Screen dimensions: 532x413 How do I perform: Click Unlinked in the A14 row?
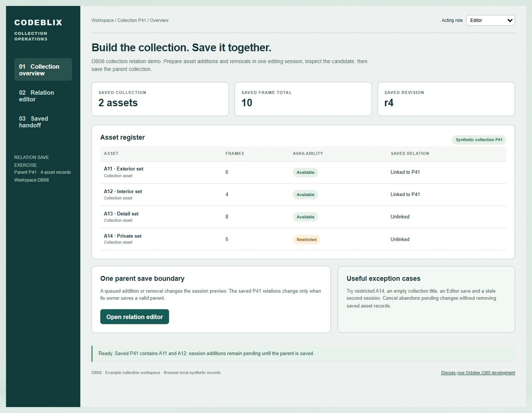click(400, 239)
